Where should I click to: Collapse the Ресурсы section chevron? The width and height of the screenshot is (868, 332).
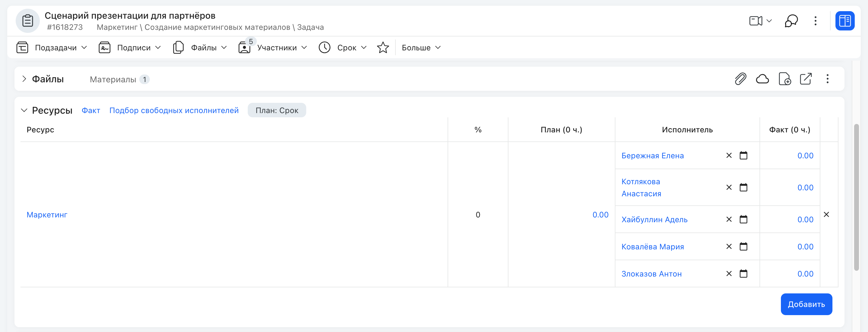(24, 110)
